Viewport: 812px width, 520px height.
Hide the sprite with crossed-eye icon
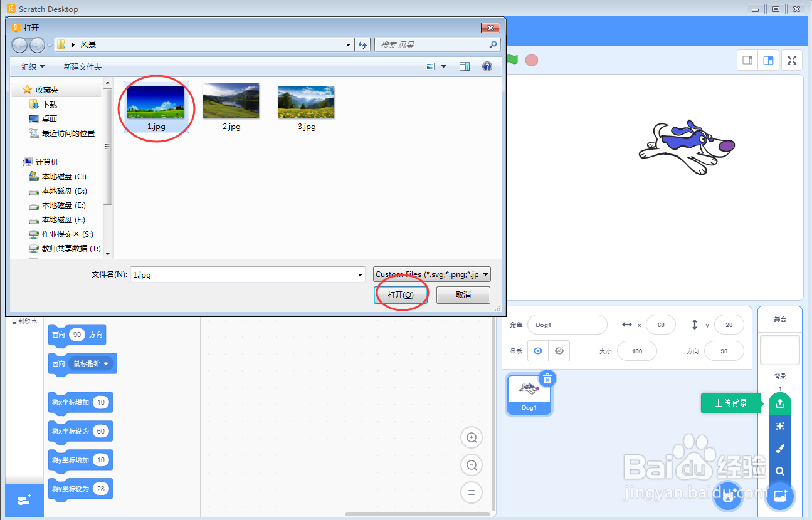pos(559,351)
